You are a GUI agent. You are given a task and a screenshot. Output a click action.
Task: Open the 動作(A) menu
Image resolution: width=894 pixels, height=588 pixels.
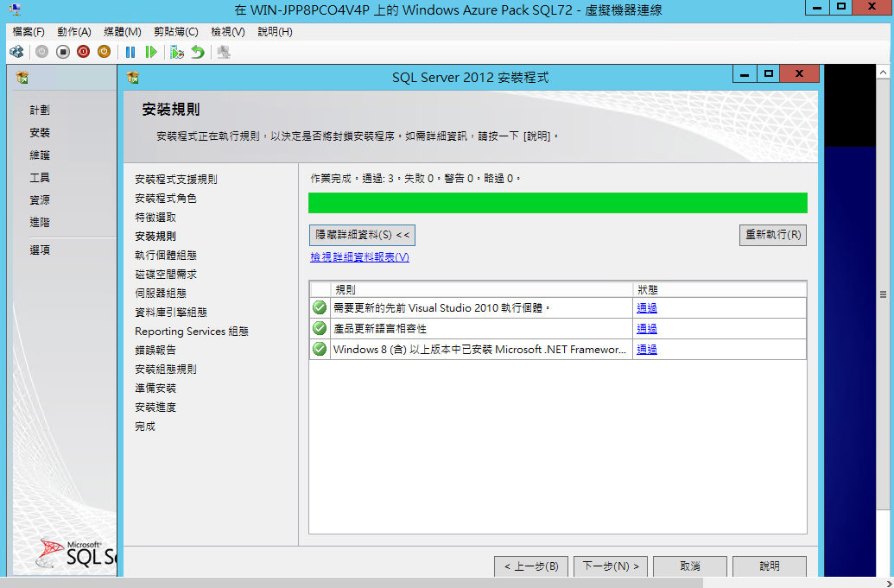pos(74,32)
